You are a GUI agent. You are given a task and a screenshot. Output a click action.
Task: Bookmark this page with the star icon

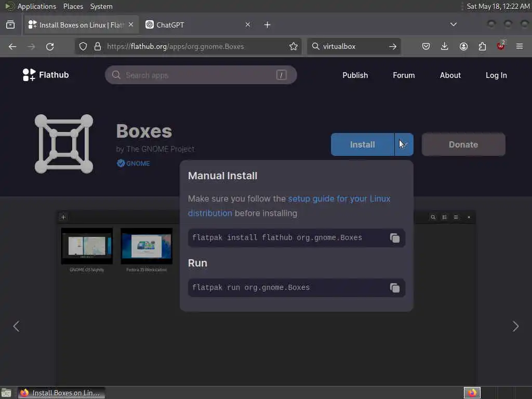294,46
